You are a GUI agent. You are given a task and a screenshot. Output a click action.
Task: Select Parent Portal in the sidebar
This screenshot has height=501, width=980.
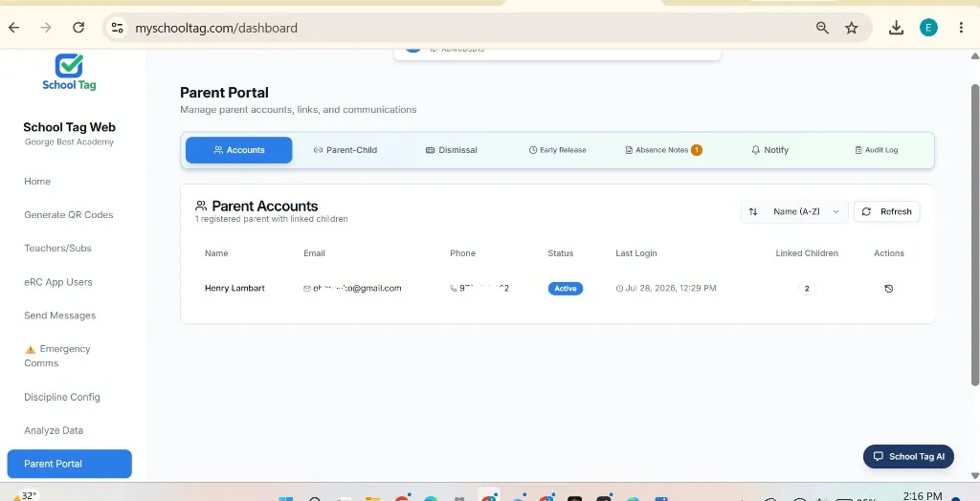69,464
